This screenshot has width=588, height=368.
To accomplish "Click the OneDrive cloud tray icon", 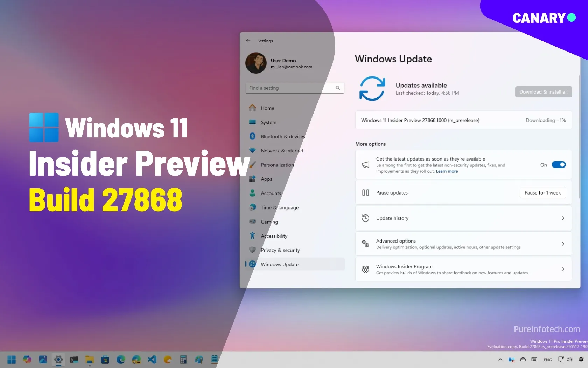I will (523, 360).
